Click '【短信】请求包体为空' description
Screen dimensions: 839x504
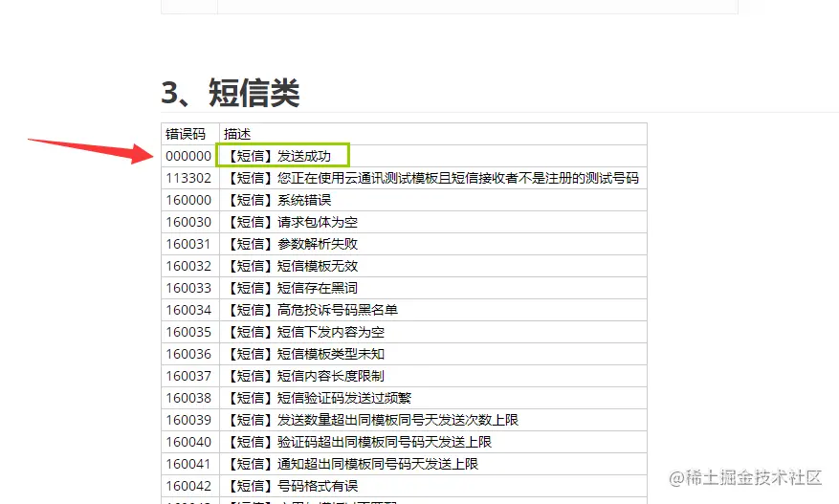pyautogui.click(x=291, y=222)
